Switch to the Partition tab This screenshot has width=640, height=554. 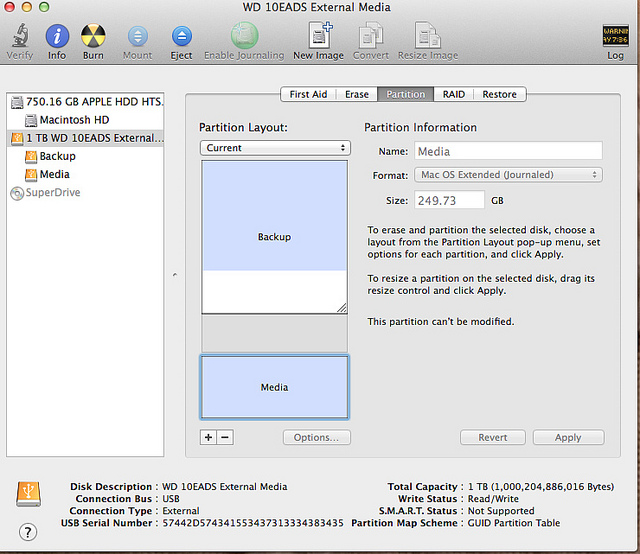(x=405, y=94)
